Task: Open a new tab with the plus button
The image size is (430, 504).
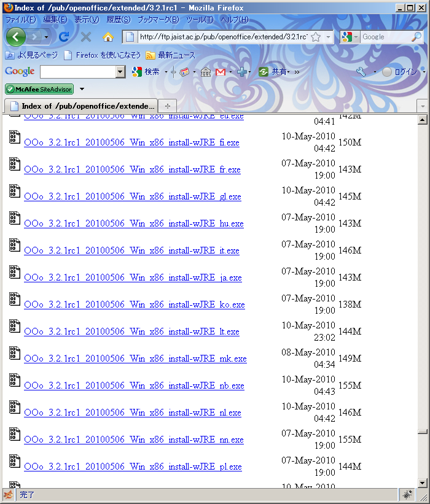Action: [168, 106]
